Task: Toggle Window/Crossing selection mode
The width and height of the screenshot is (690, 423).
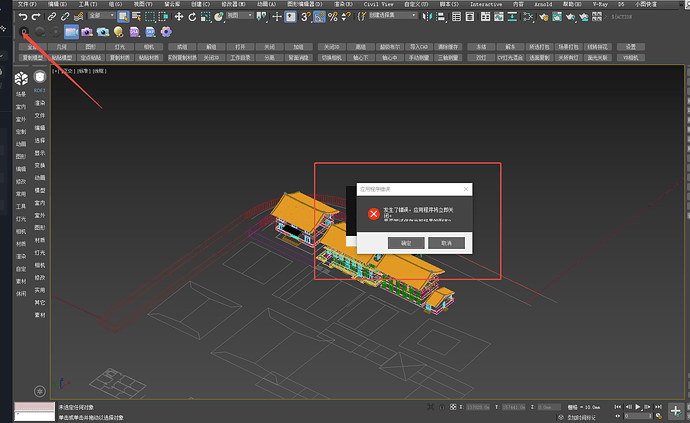Action: click(x=163, y=17)
